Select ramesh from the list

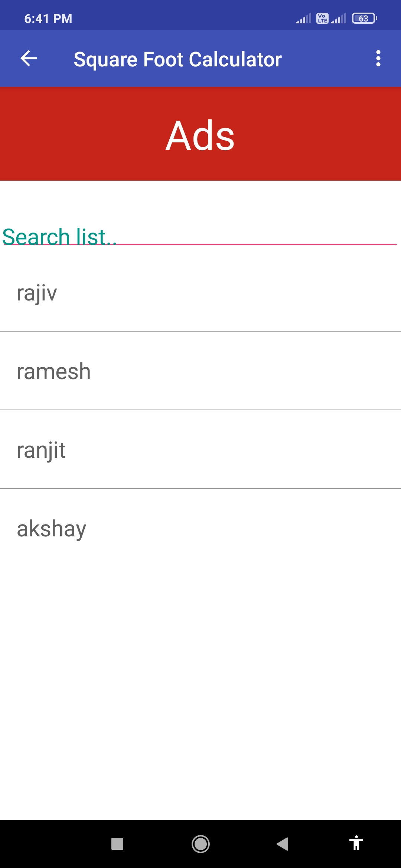click(x=200, y=371)
